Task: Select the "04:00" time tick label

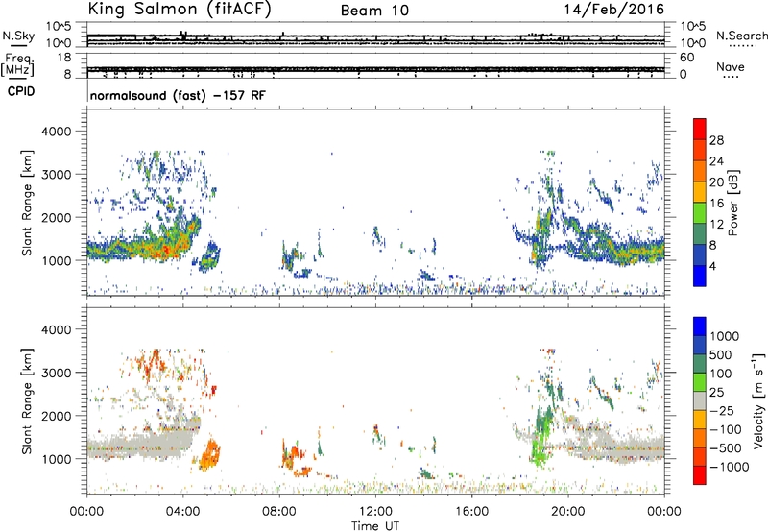Action: point(183,512)
